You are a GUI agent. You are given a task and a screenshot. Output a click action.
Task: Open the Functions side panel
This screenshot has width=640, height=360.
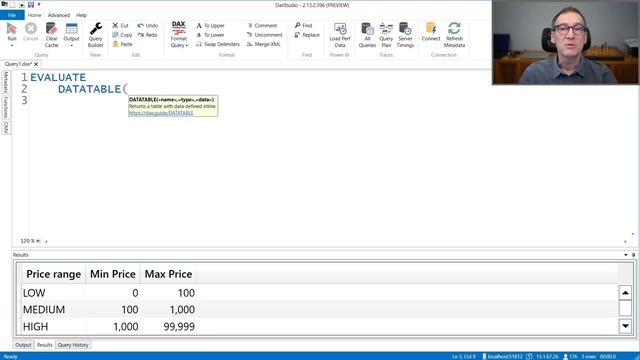click(6, 107)
